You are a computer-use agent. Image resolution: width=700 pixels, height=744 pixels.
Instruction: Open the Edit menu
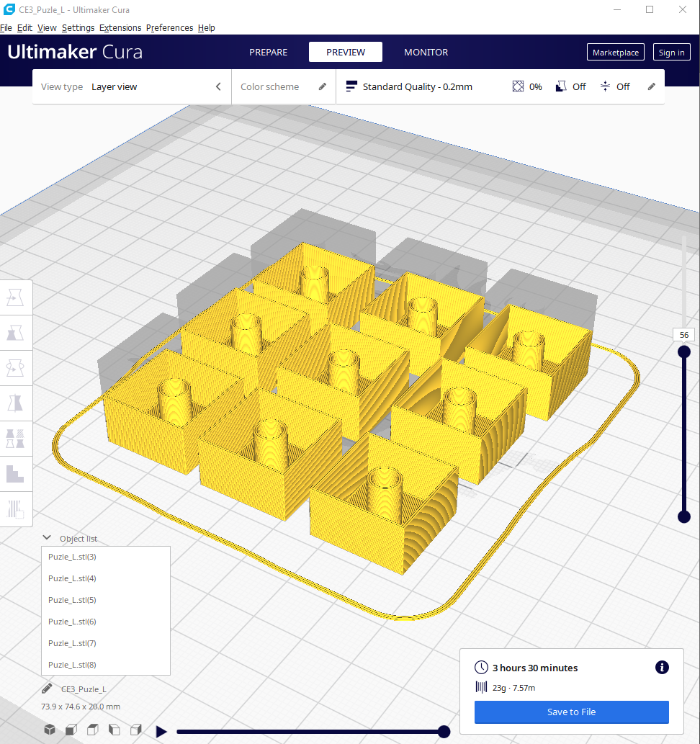pyautogui.click(x=24, y=27)
